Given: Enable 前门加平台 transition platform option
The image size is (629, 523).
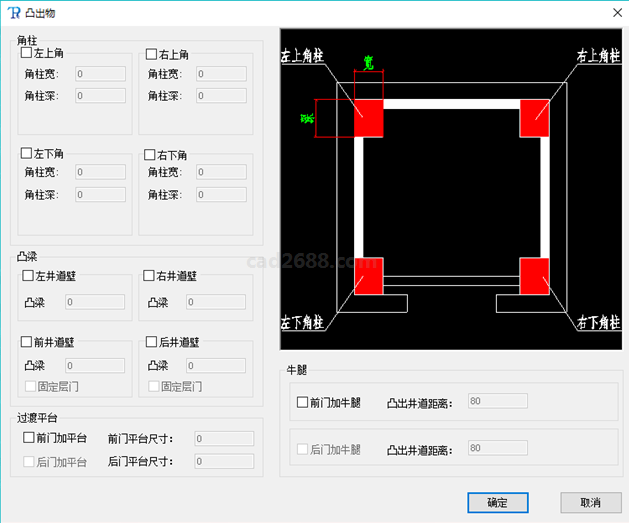Looking at the screenshot, I should (28, 438).
